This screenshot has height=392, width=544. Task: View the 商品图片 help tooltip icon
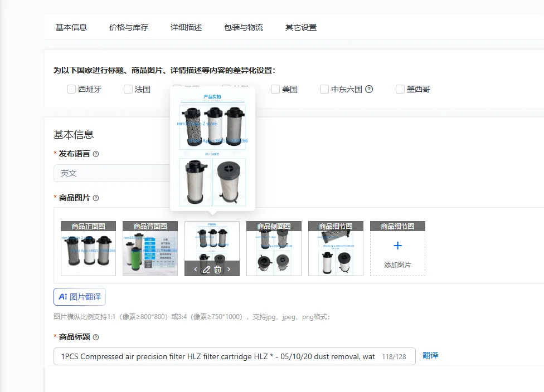pyautogui.click(x=96, y=198)
